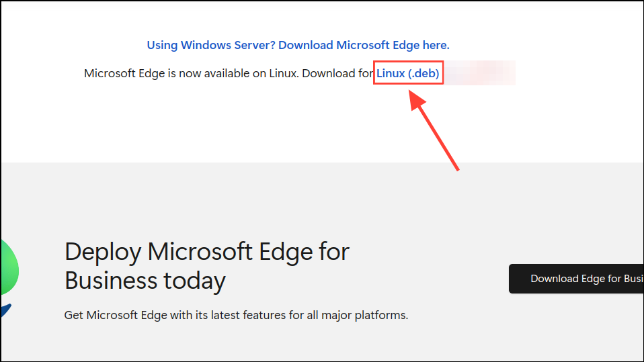Select the Deploy Microsoft Edge heading's first line
The height and width of the screenshot is (362, 644).
pos(207,252)
